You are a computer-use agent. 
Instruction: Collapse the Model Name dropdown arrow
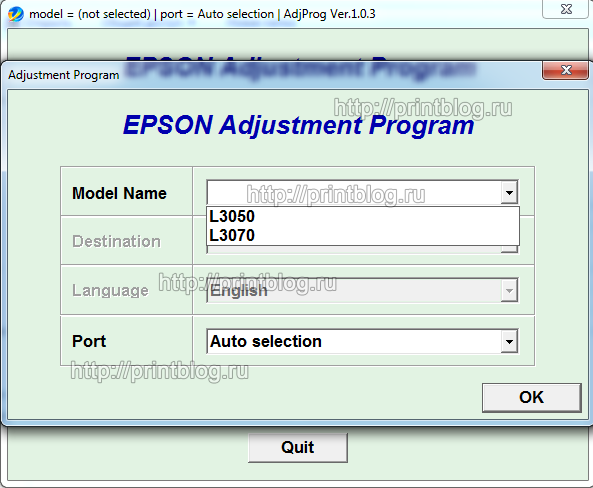coord(509,193)
